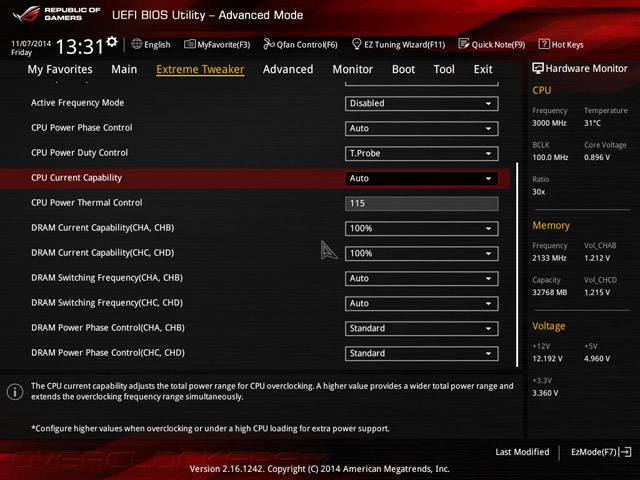Switch to the Boot tab
Screen dimensions: 640x480
coord(403,69)
